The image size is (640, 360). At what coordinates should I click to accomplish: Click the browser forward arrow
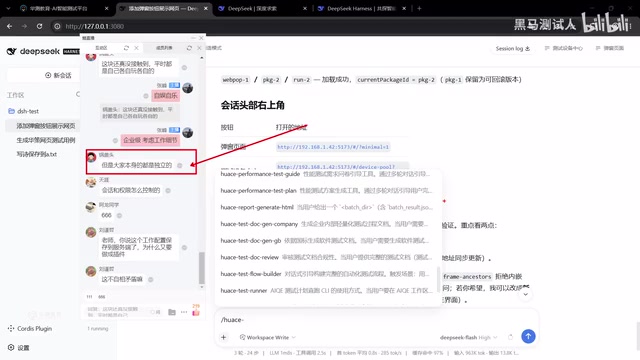pyautogui.click(x=24, y=26)
